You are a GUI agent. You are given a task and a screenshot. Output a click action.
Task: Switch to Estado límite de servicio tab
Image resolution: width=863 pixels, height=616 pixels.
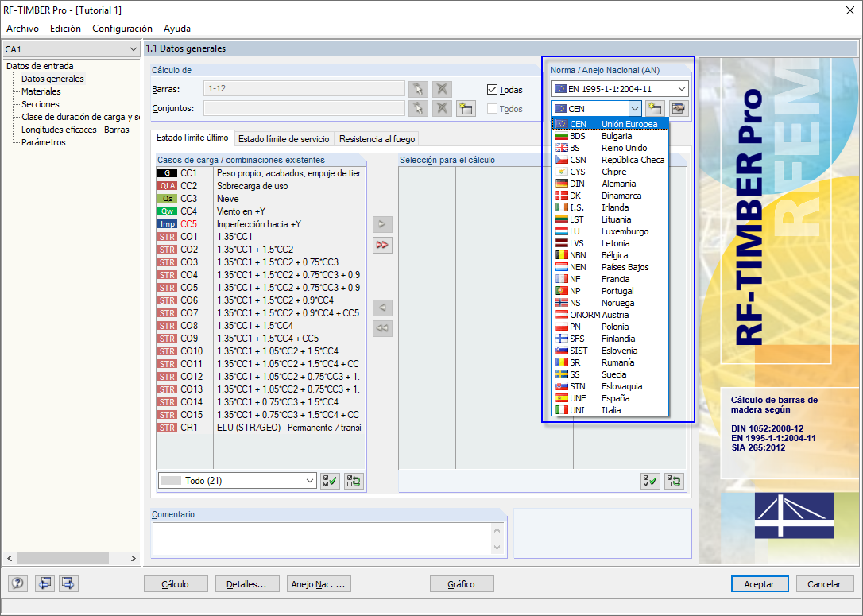(284, 139)
